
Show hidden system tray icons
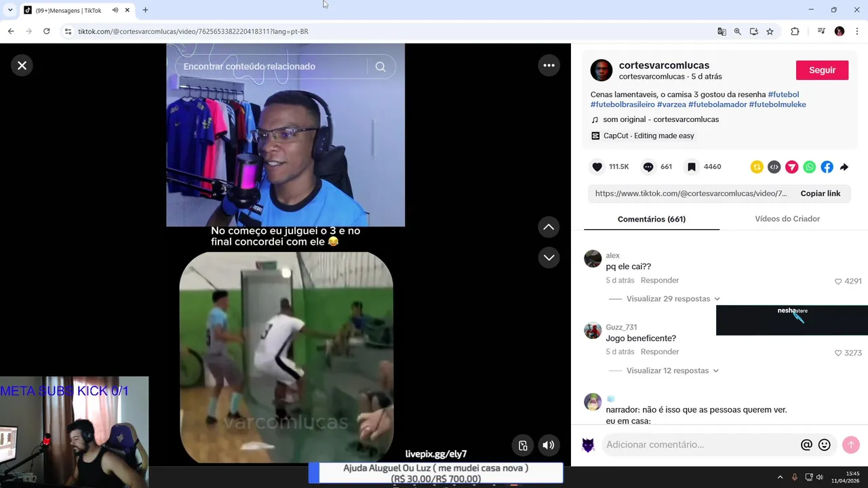tap(780, 477)
